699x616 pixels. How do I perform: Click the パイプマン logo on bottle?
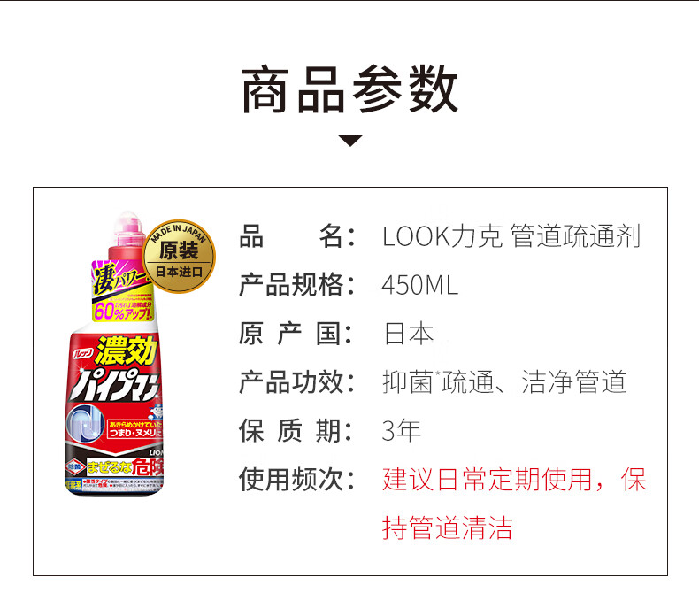(x=115, y=384)
